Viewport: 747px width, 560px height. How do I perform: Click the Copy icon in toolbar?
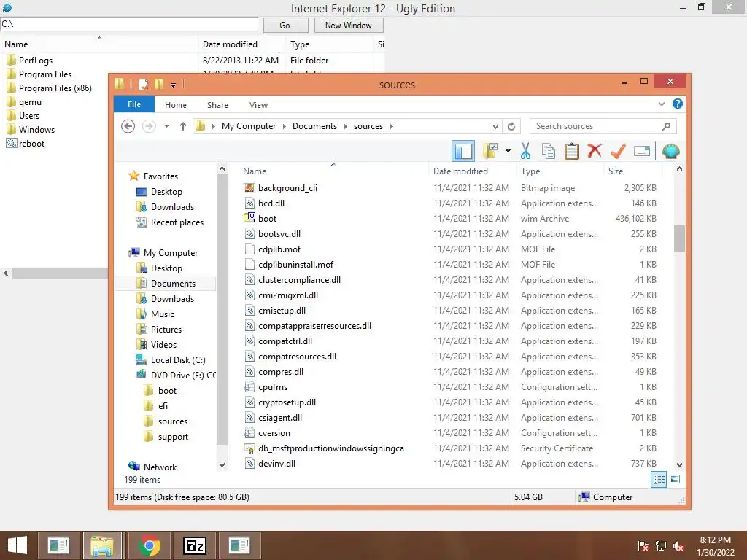549,152
